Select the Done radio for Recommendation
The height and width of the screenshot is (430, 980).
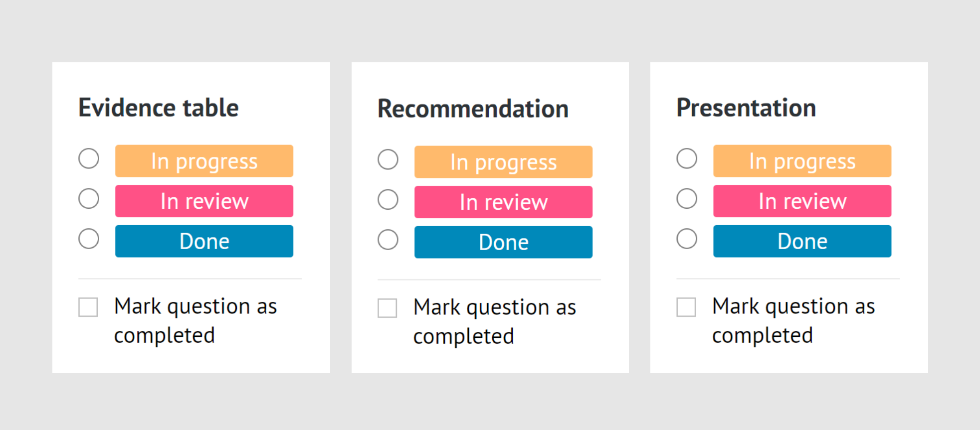[388, 240]
